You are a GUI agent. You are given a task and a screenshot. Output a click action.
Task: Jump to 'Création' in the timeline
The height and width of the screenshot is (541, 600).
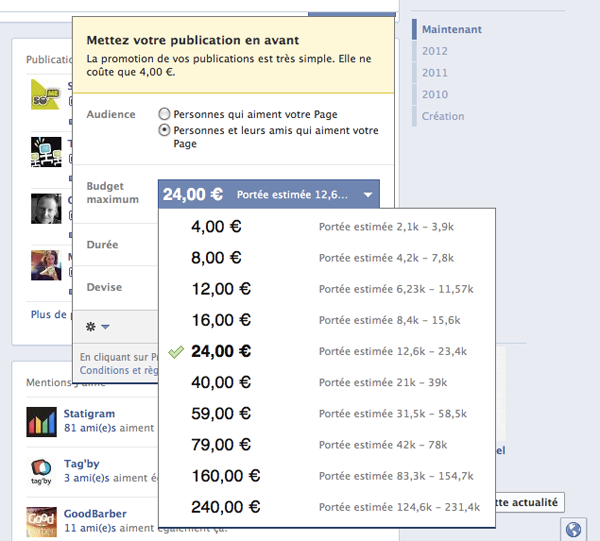pyautogui.click(x=443, y=116)
